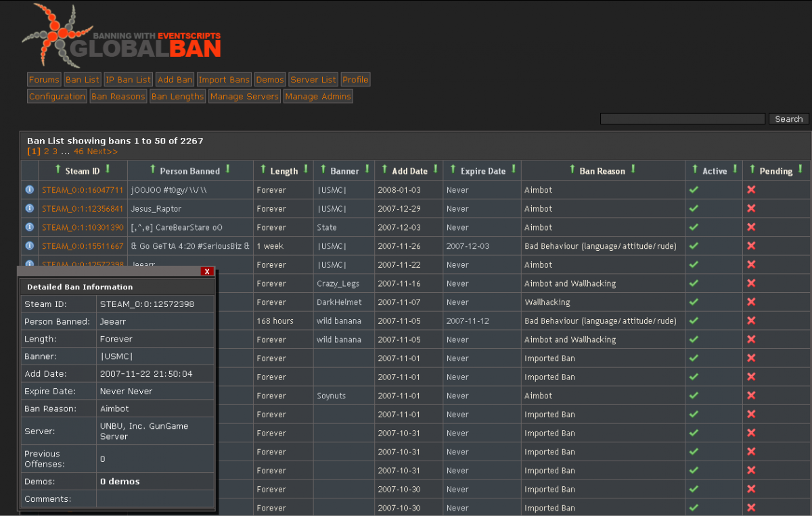Open the Ban List page

[x=83, y=80]
